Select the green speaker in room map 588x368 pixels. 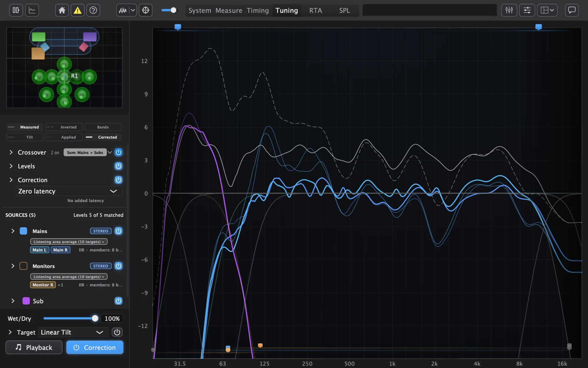coord(39,37)
